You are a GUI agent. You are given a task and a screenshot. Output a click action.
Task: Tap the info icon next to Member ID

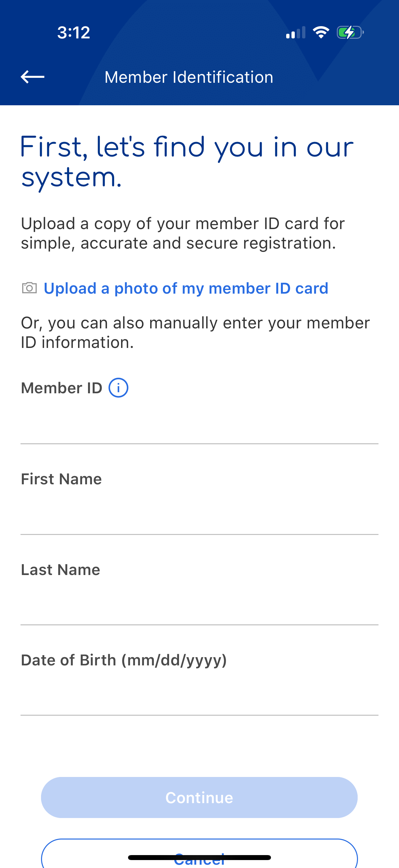coord(118,388)
